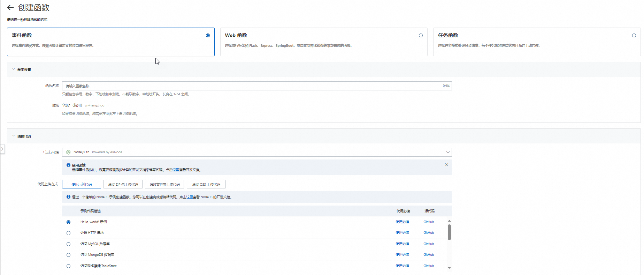Open GitHub link for 访问 MongoDB 数据库
The image size is (644, 275).
[x=429, y=255]
